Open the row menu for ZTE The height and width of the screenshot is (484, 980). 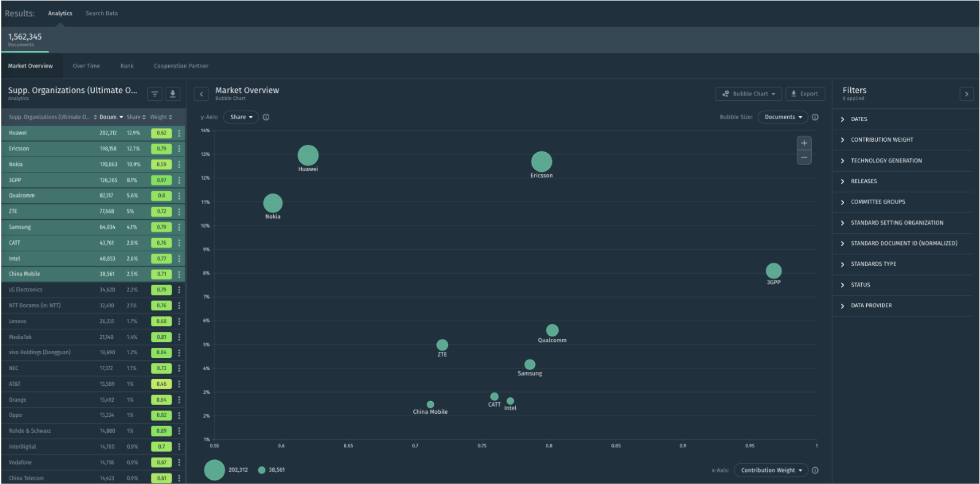coord(179,212)
